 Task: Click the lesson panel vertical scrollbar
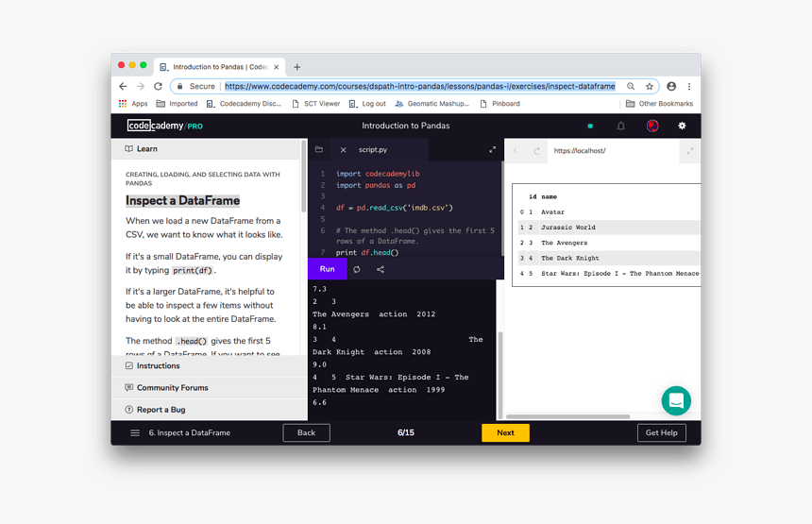pos(303,176)
